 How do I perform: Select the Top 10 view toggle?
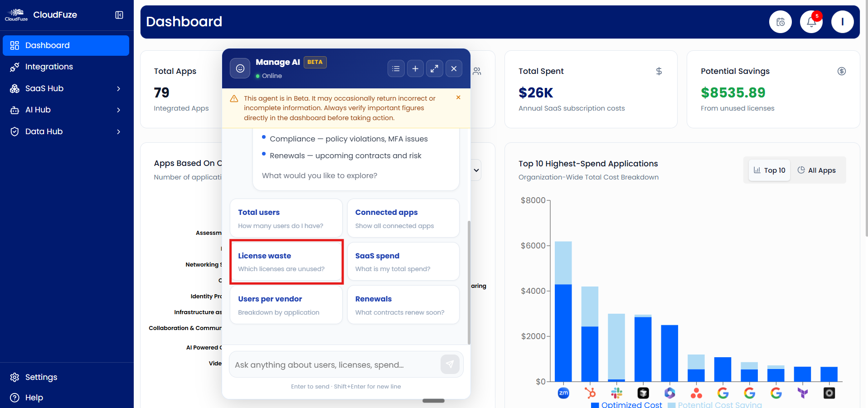tap(769, 170)
